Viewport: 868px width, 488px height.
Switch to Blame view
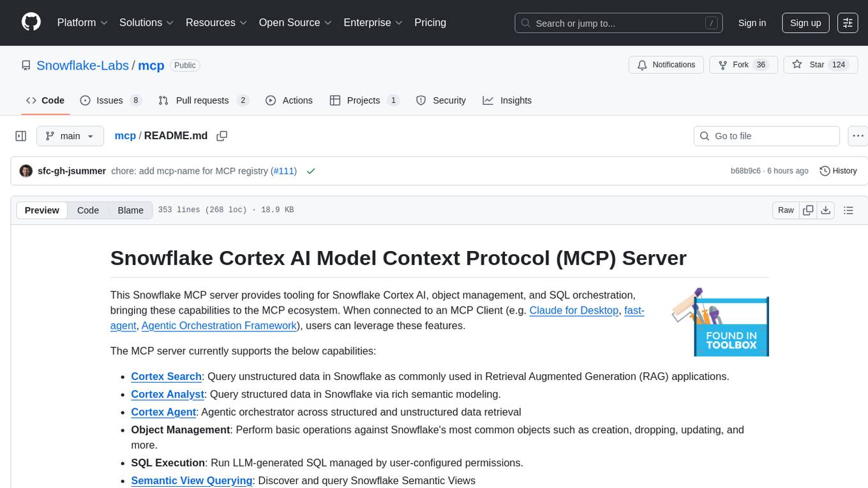click(x=130, y=210)
